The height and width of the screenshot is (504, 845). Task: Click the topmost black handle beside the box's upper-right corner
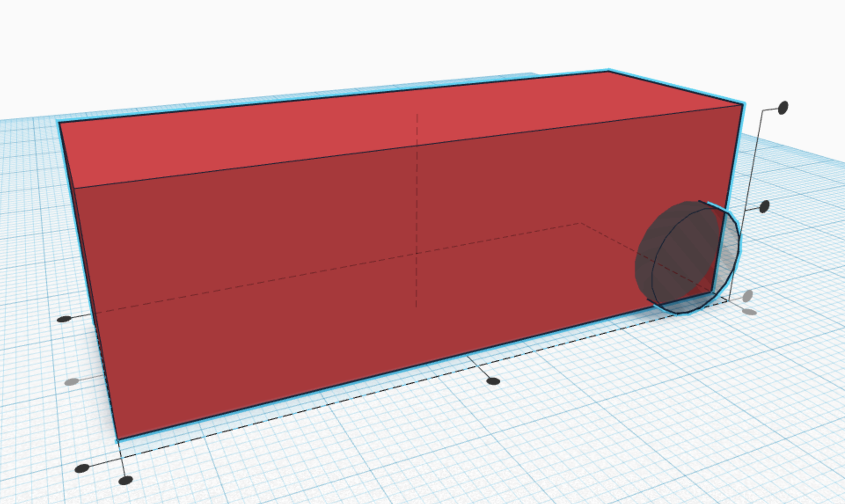pyautogui.click(x=783, y=107)
